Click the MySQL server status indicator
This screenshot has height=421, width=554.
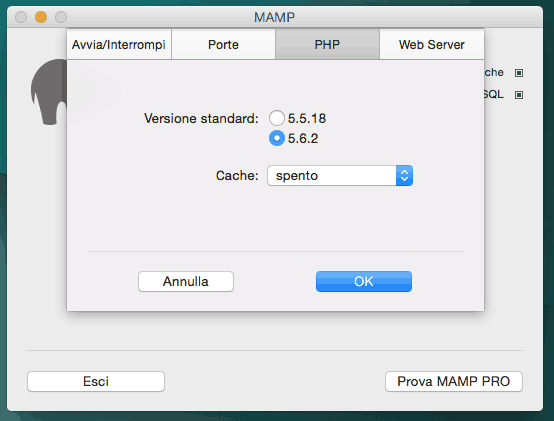point(519,95)
